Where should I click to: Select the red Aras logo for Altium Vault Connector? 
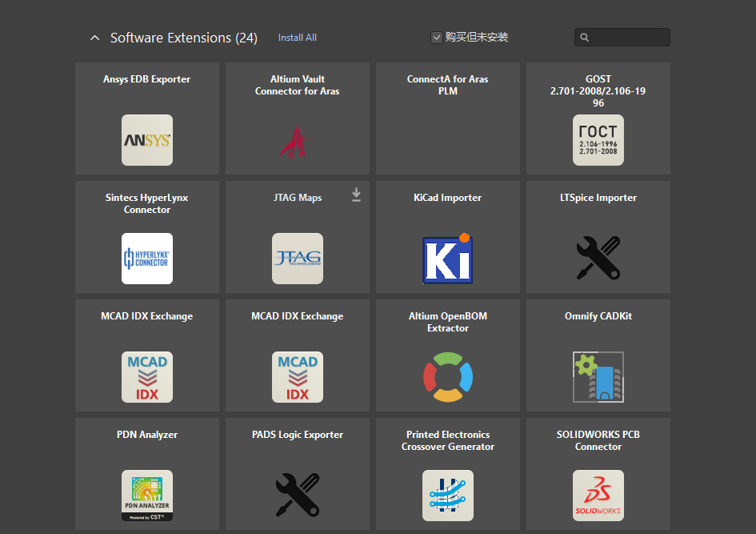(x=294, y=142)
